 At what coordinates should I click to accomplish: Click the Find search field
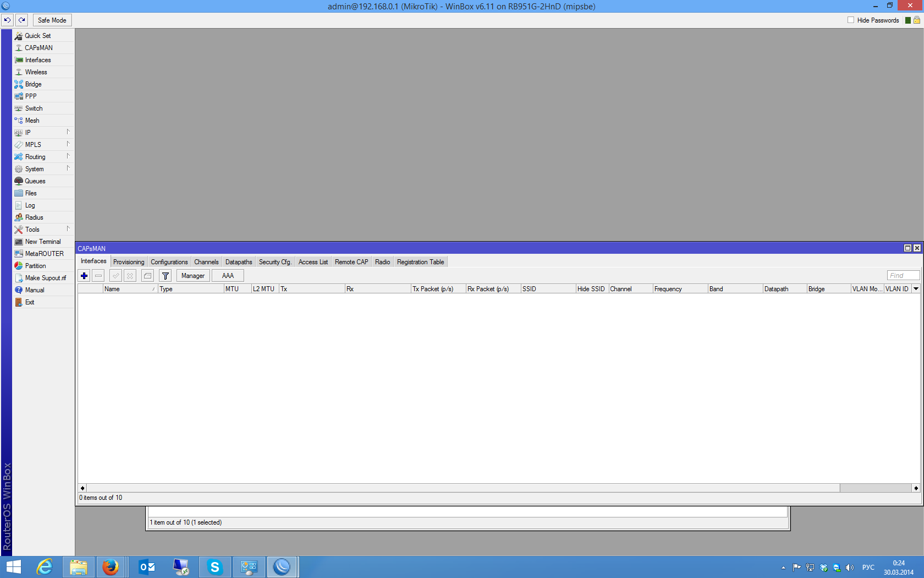pos(903,276)
